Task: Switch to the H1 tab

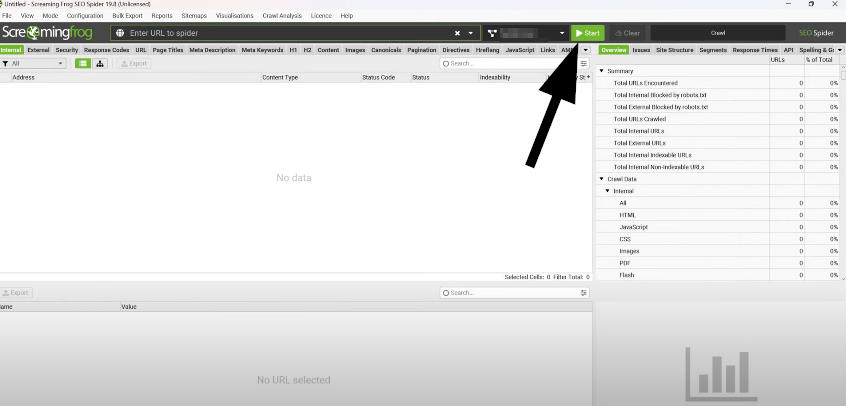Action: coord(293,50)
